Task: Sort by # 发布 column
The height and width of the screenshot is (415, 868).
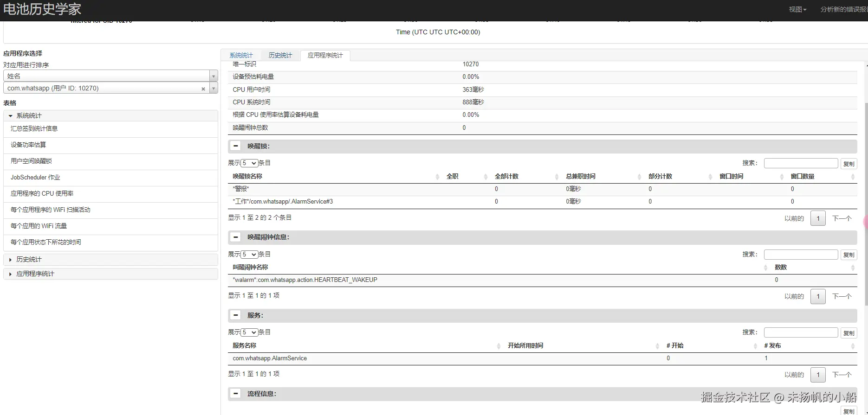Action: tap(809, 345)
